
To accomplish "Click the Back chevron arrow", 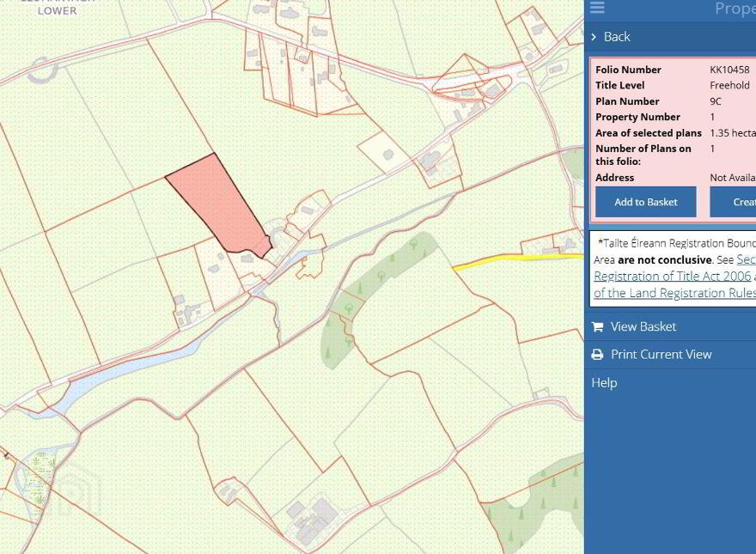I will click(594, 37).
